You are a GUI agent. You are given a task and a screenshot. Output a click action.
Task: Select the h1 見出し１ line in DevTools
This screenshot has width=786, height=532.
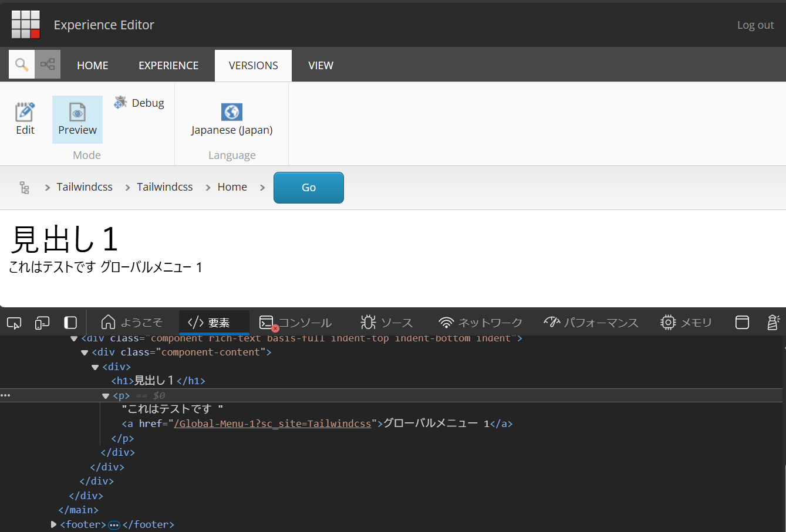pyautogui.click(x=158, y=381)
